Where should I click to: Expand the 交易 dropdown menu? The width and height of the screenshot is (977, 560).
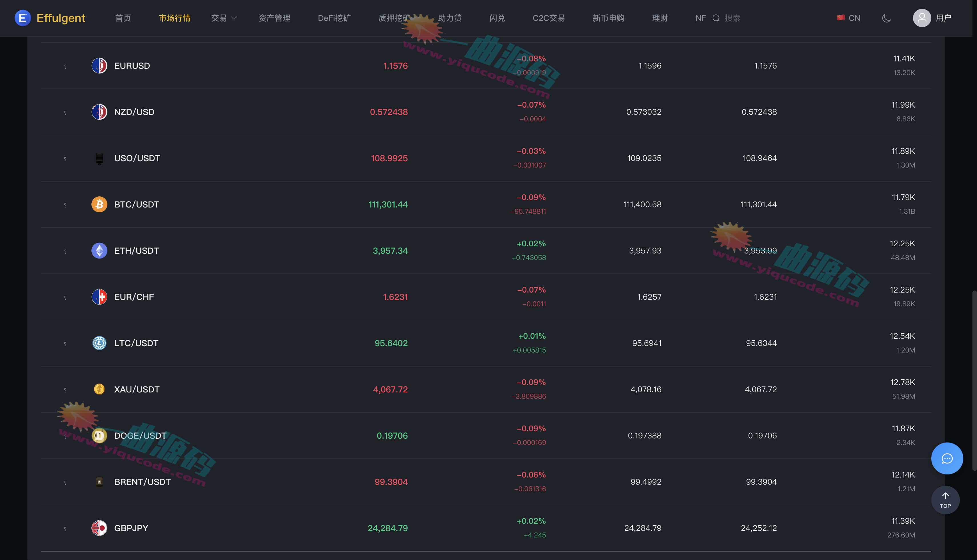point(224,18)
